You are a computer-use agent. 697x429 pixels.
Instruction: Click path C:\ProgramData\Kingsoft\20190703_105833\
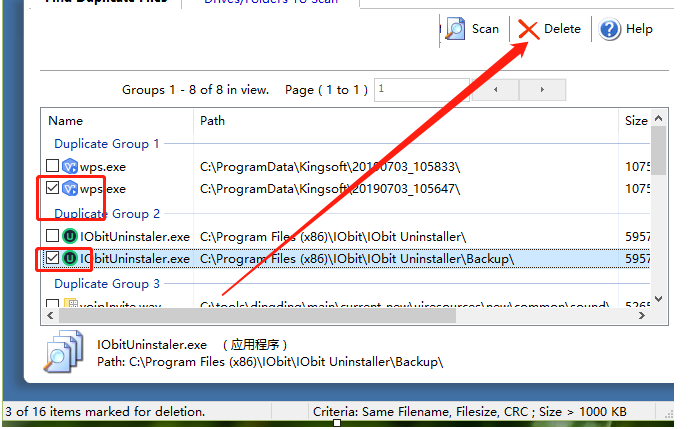coord(330,167)
